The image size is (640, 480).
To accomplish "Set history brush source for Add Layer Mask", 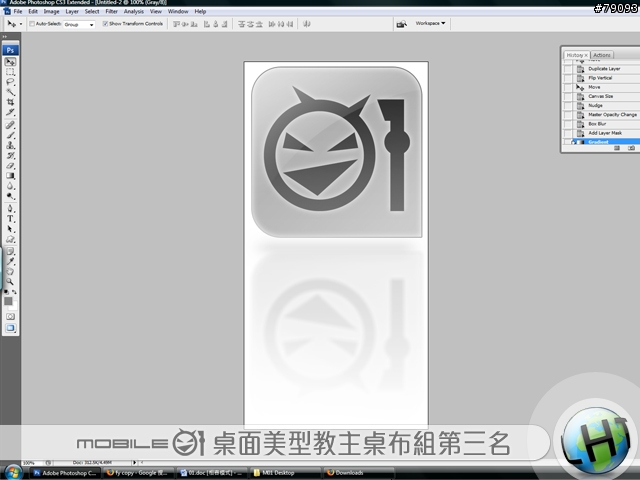I will tap(568, 133).
